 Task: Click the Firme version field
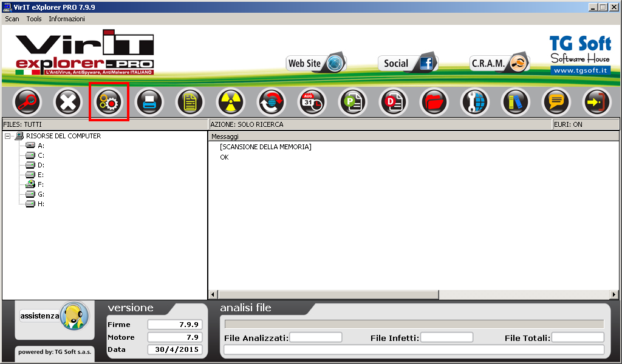click(175, 325)
